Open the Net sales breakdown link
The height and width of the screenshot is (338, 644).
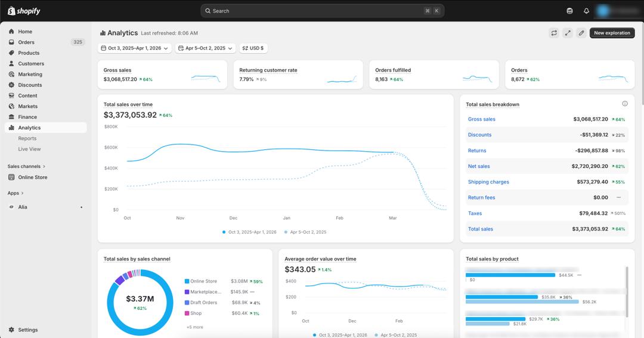(479, 166)
